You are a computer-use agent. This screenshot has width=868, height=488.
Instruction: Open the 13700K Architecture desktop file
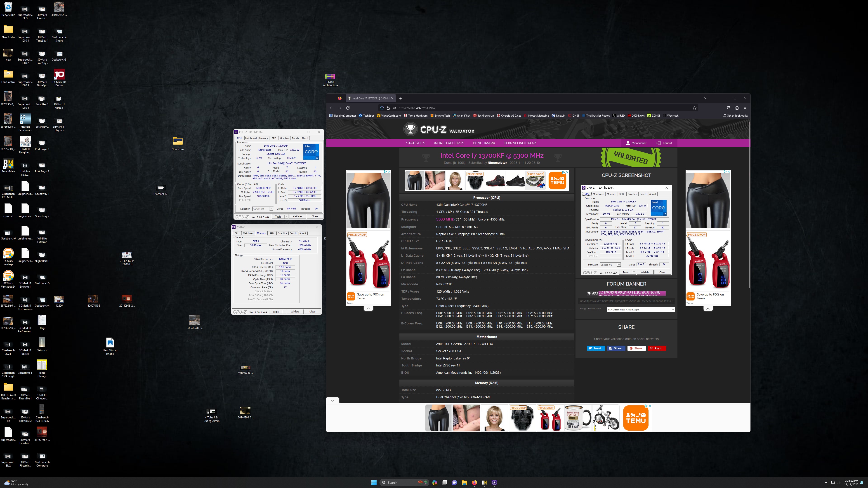pyautogui.click(x=330, y=80)
